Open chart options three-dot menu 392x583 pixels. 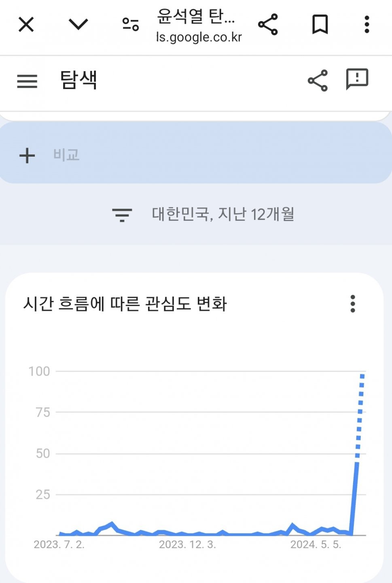[x=353, y=304]
